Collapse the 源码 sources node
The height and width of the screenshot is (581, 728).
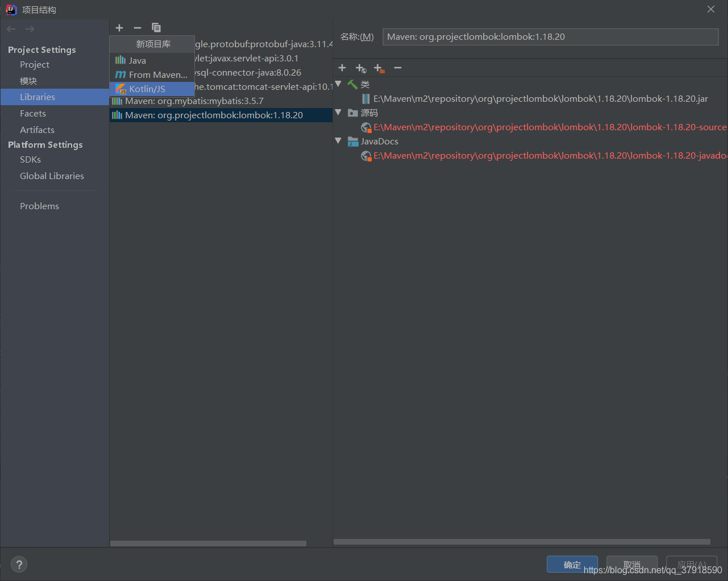pyautogui.click(x=339, y=113)
